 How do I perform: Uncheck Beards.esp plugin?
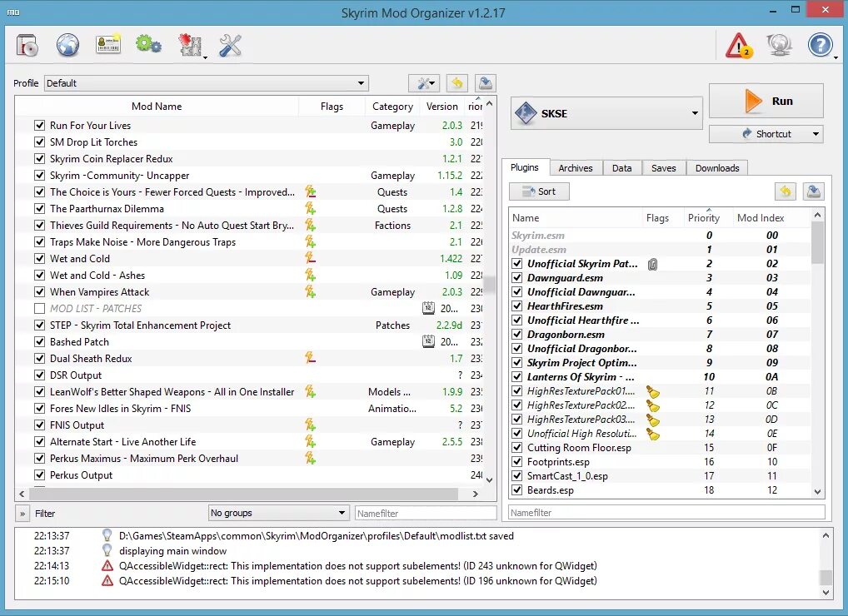517,490
